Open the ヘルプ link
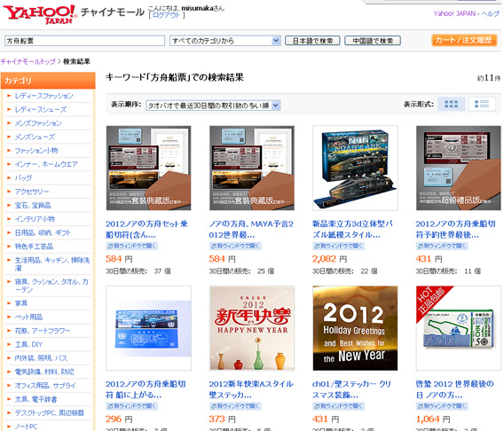 pos(490,13)
